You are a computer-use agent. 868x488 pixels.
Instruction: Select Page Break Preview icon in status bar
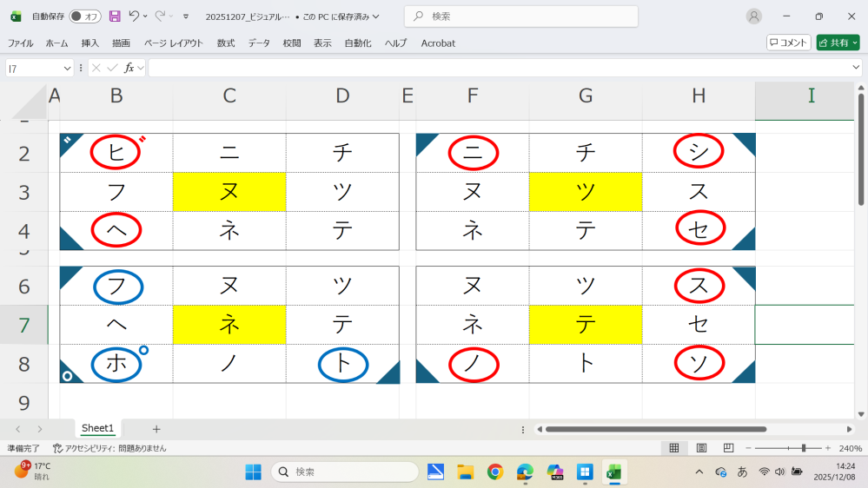[x=728, y=448]
